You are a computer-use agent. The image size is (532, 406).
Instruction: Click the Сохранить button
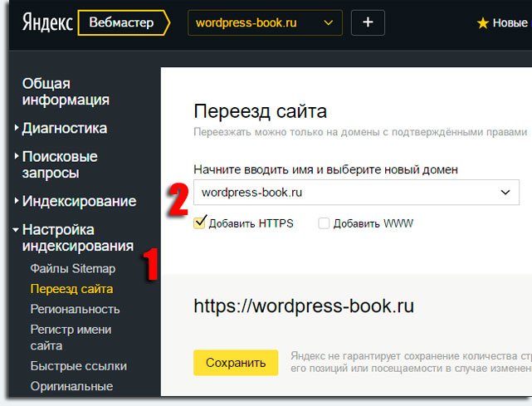click(x=236, y=363)
